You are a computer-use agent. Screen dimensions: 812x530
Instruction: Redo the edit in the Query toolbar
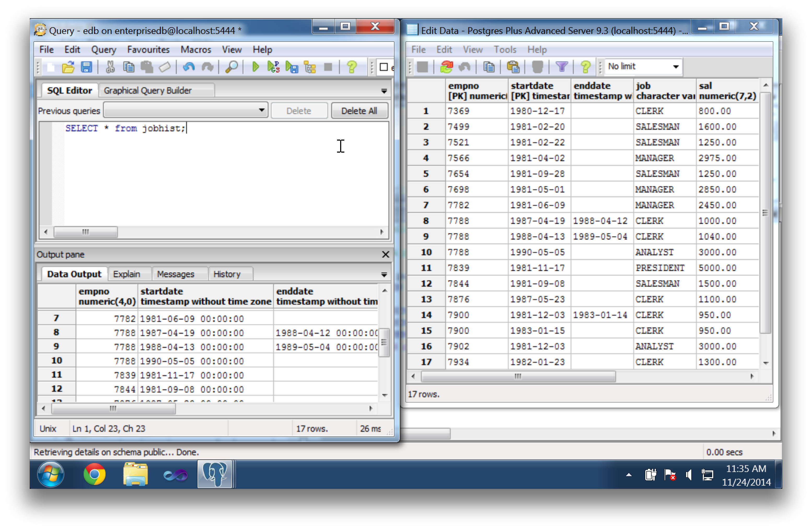coord(207,67)
